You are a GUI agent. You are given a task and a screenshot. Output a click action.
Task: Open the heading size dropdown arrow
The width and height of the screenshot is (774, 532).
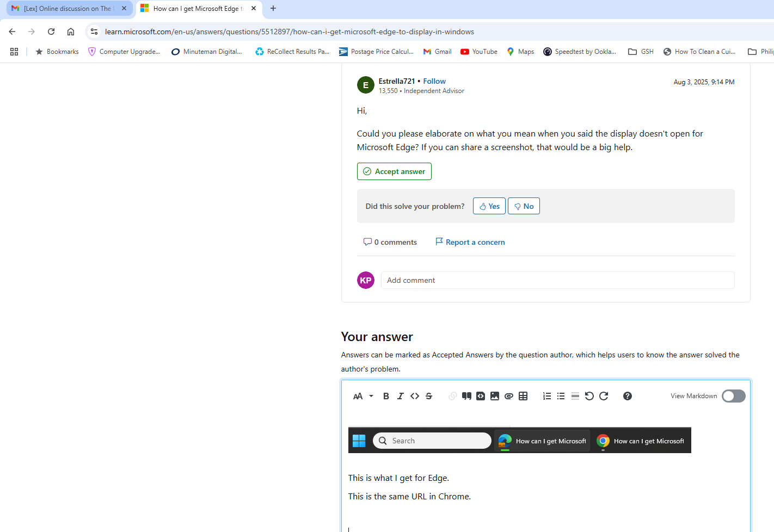(x=371, y=396)
